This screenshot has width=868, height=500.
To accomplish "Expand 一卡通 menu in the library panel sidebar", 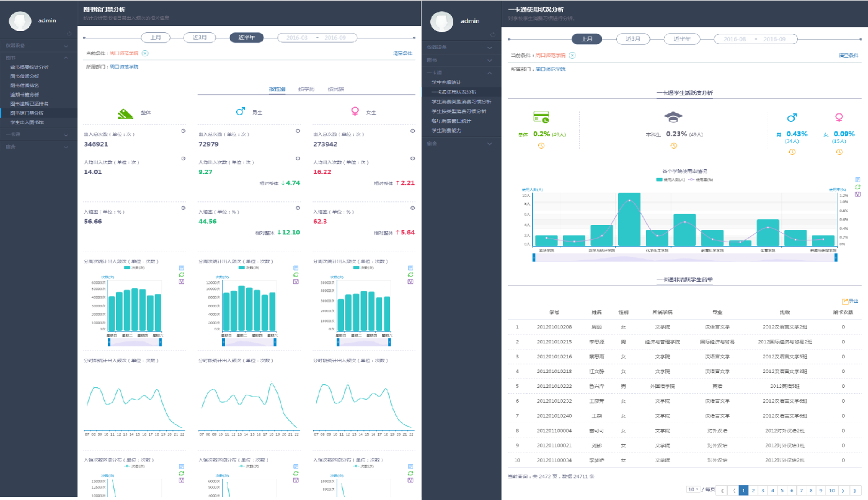I will point(38,134).
